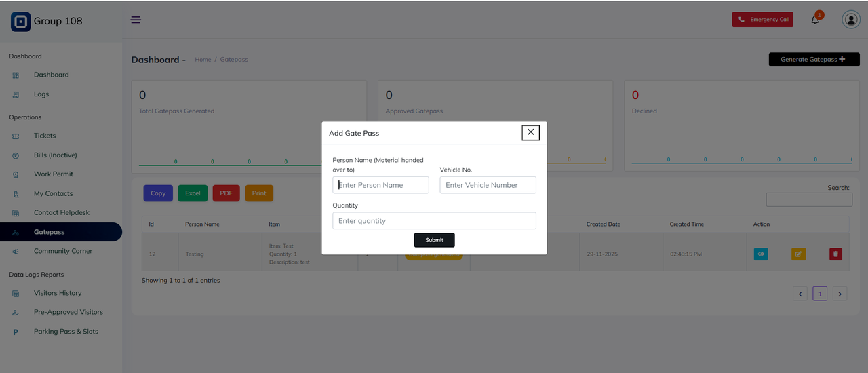
Task: Click Home breadcrumb link
Action: point(203,60)
